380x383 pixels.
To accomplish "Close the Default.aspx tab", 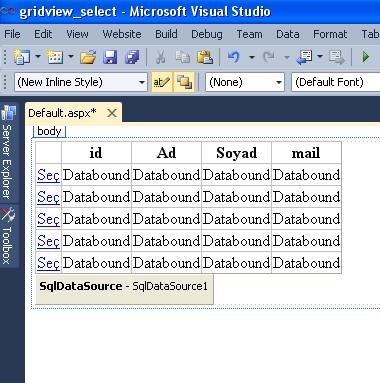I will [x=112, y=113].
